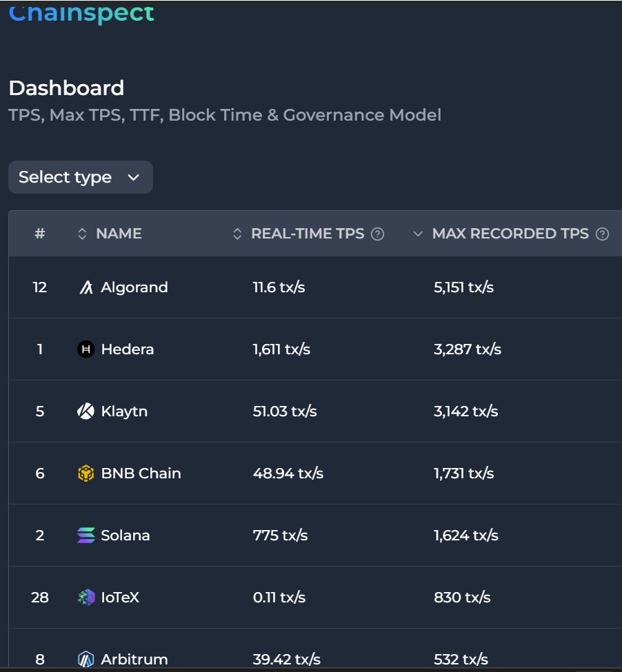Select the 1,731 tx/s max TPS value

[x=463, y=474]
